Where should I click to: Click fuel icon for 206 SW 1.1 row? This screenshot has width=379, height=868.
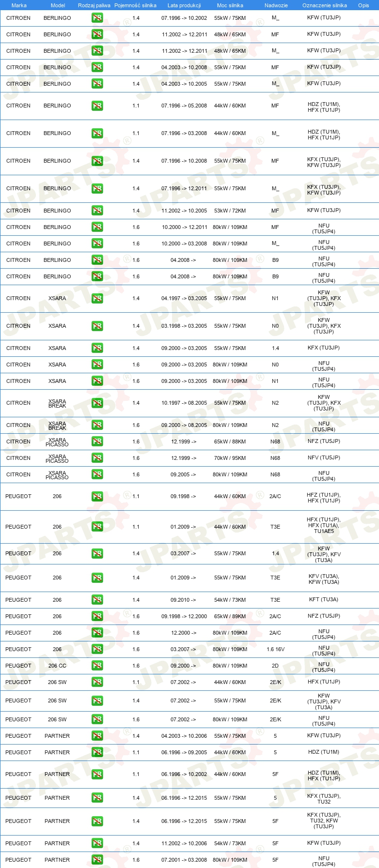point(97,682)
